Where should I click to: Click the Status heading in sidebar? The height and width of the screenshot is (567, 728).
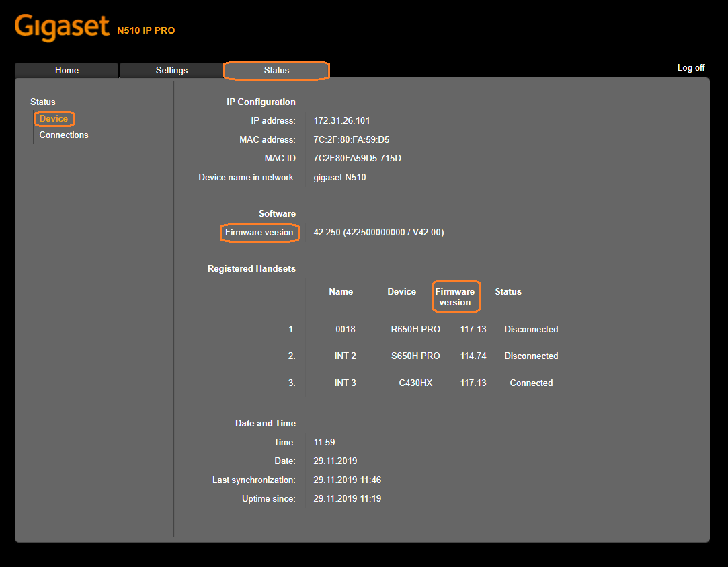coord(43,102)
